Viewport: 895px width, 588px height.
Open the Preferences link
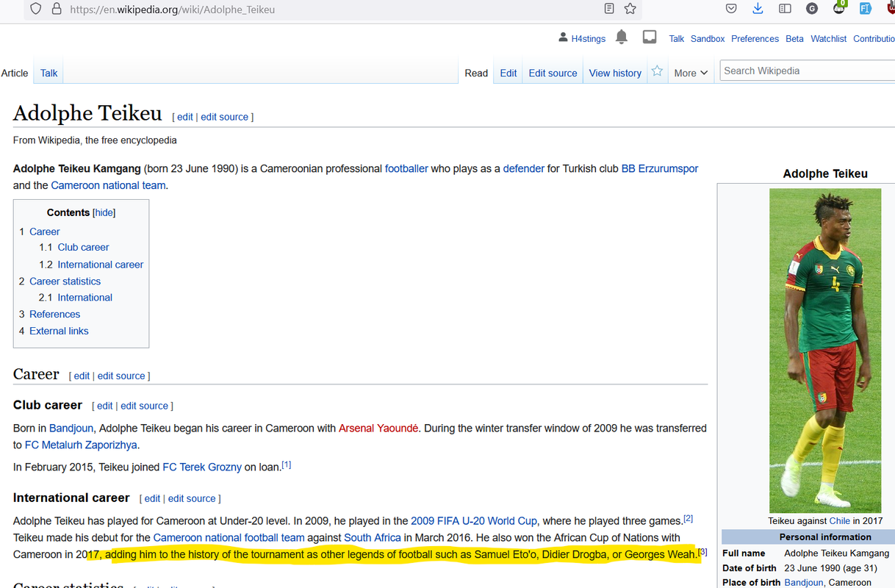(755, 39)
